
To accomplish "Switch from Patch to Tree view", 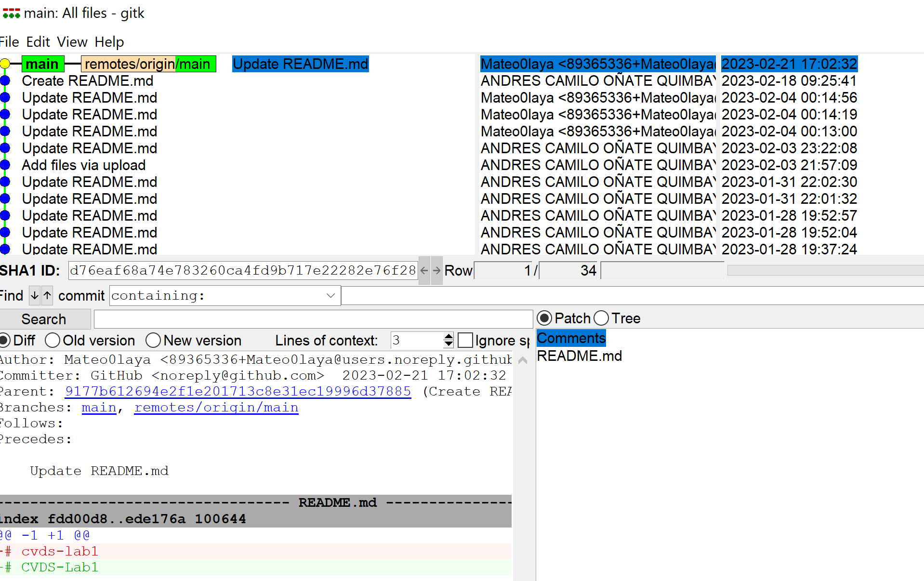I will (601, 318).
